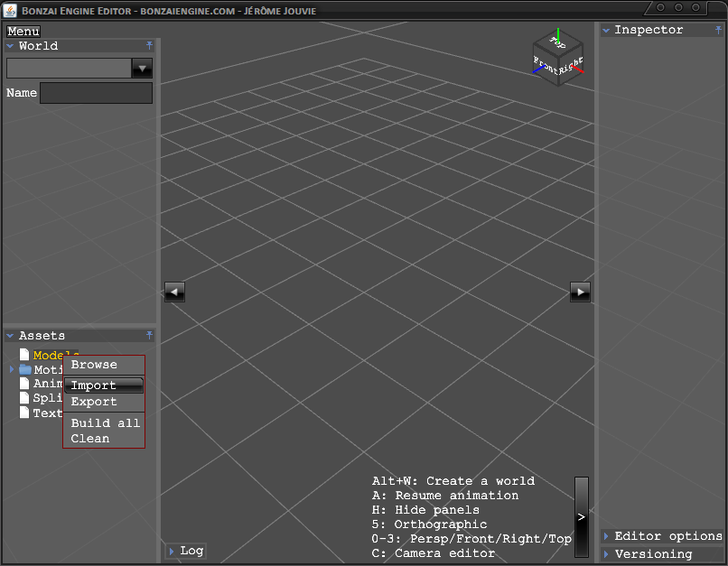The height and width of the screenshot is (566, 728).
Task: Select Build all in context menu
Action: (105, 422)
